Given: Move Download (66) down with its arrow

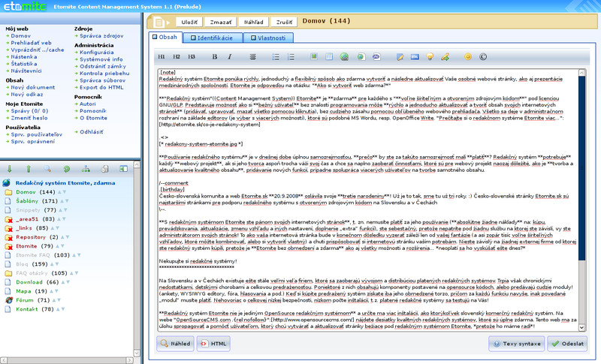Looking at the screenshot, I should 68,282.
